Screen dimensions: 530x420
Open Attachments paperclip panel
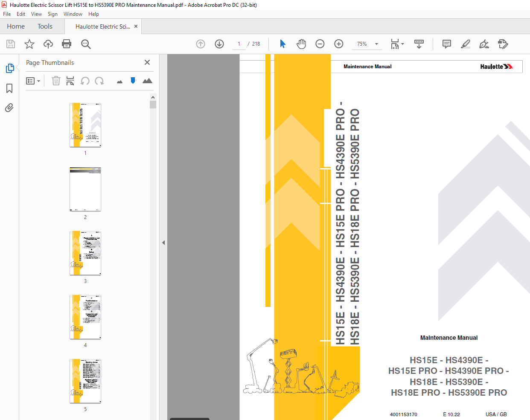pyautogui.click(x=9, y=108)
